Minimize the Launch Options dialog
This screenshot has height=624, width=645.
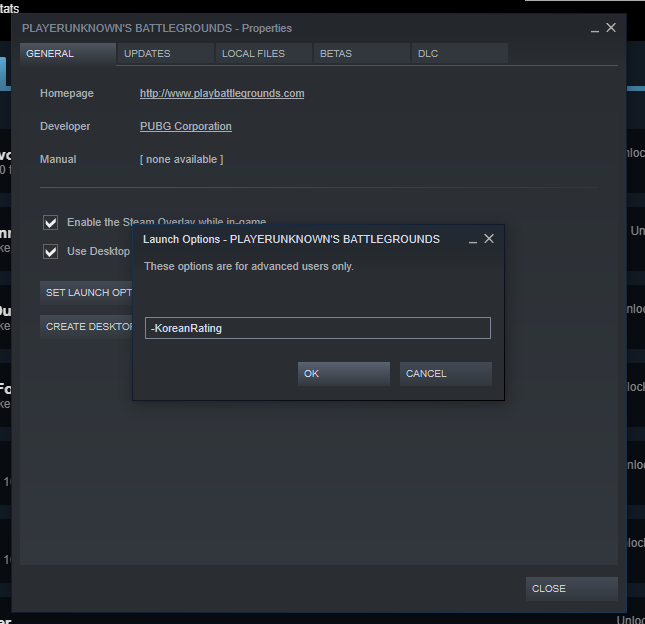473,240
